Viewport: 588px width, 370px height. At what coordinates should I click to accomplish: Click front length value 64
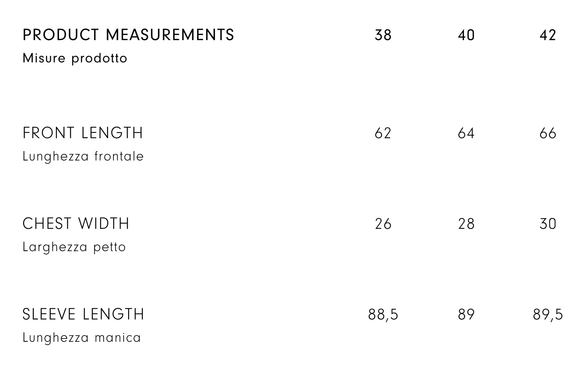pos(466,133)
